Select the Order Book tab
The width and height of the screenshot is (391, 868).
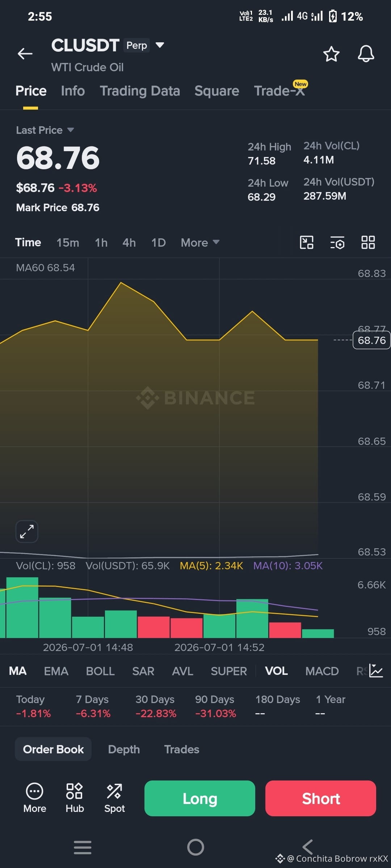53,749
